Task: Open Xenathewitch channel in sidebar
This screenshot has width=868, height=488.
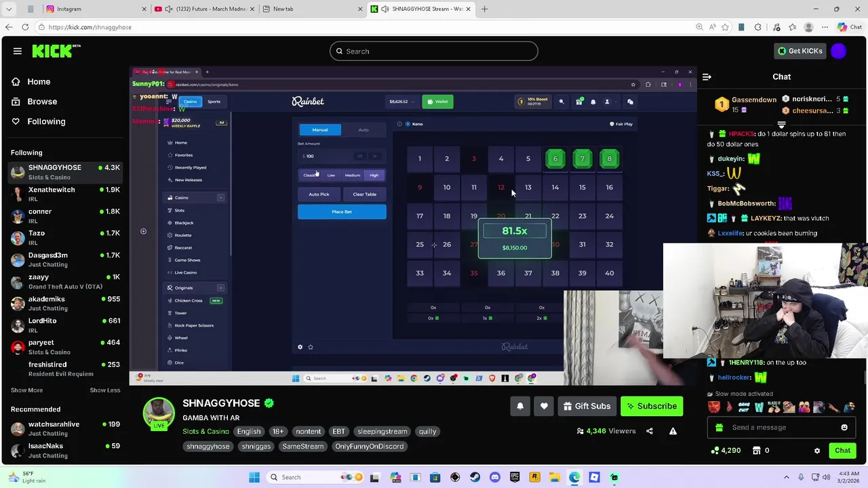Action: 65,194
